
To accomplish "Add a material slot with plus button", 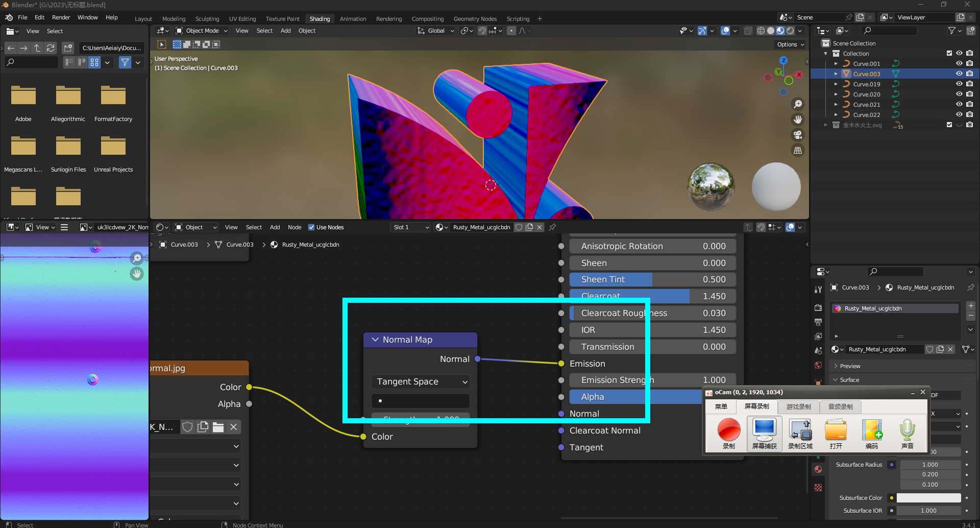I will (971, 305).
